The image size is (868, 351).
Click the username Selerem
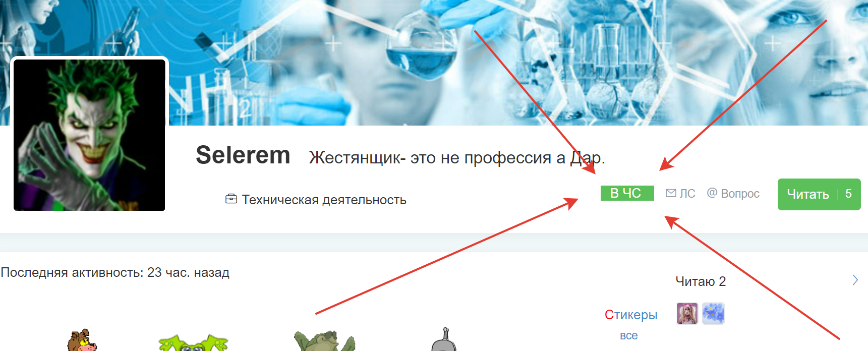[243, 155]
